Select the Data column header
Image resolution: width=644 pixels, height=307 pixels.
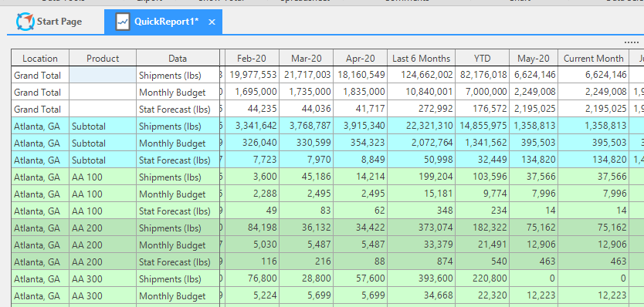178,59
